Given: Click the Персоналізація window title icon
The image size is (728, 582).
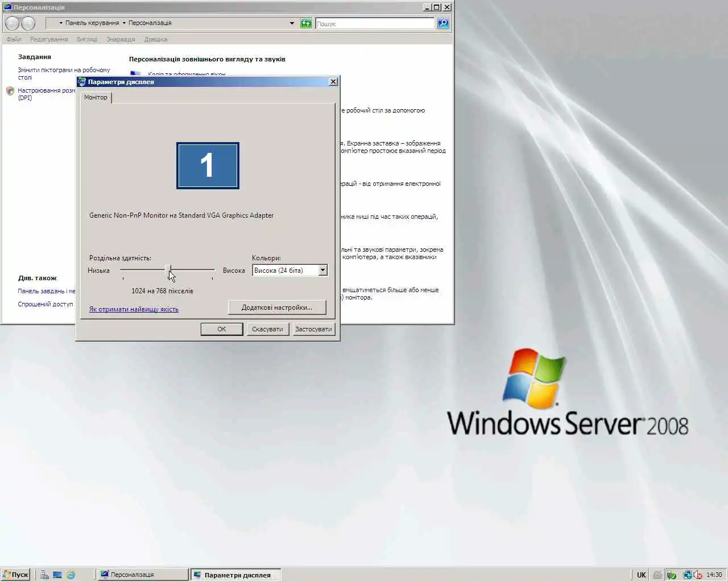Looking at the screenshot, I should 7,7.
